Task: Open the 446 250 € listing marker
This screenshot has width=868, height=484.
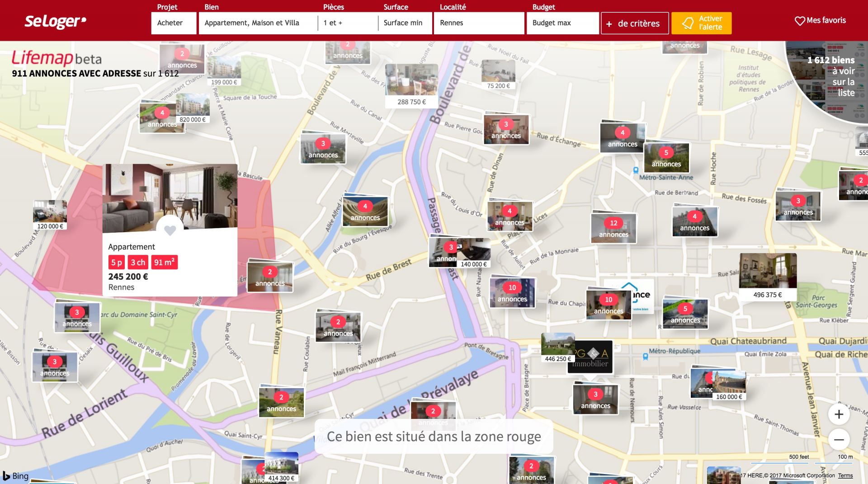Action: (x=558, y=348)
